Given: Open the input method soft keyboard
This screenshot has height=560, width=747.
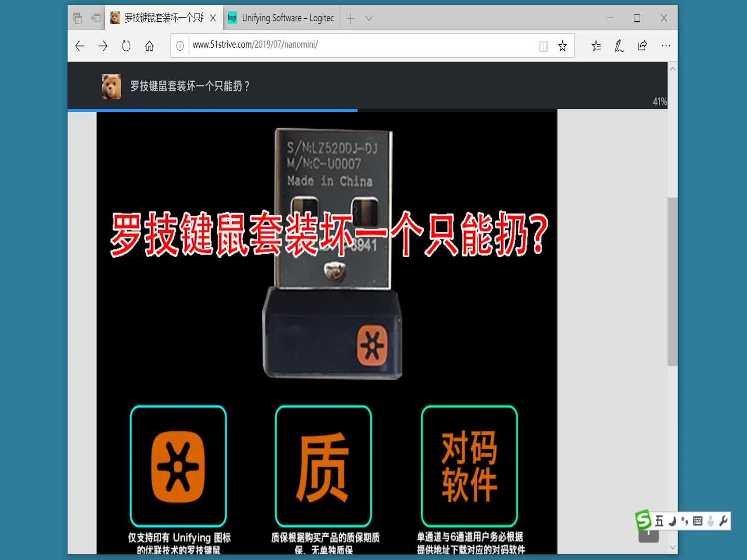Looking at the screenshot, I should click(698, 521).
